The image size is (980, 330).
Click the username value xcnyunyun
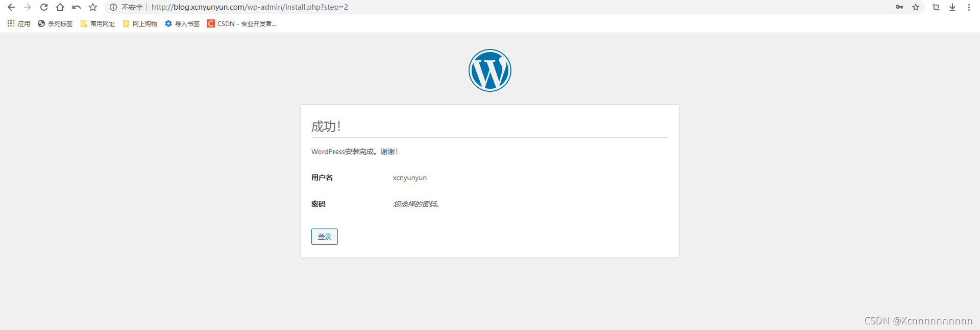click(410, 178)
